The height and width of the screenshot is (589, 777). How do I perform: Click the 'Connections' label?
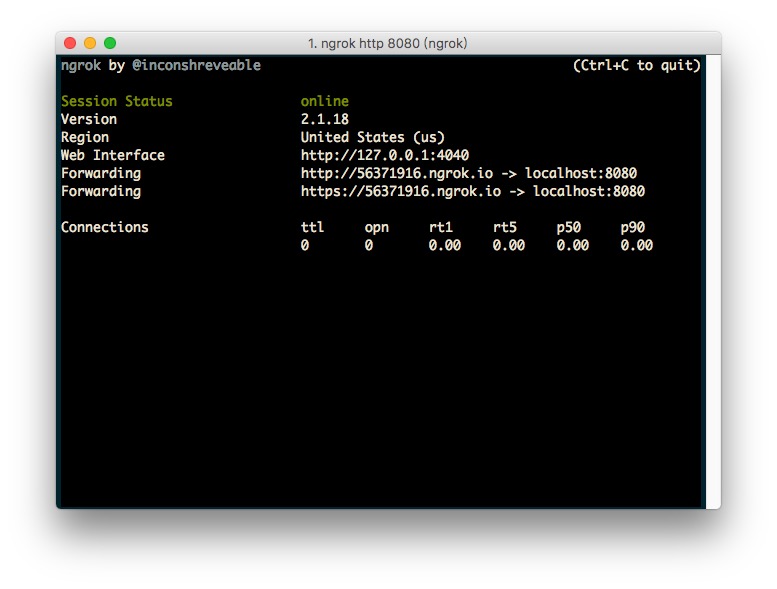105,227
